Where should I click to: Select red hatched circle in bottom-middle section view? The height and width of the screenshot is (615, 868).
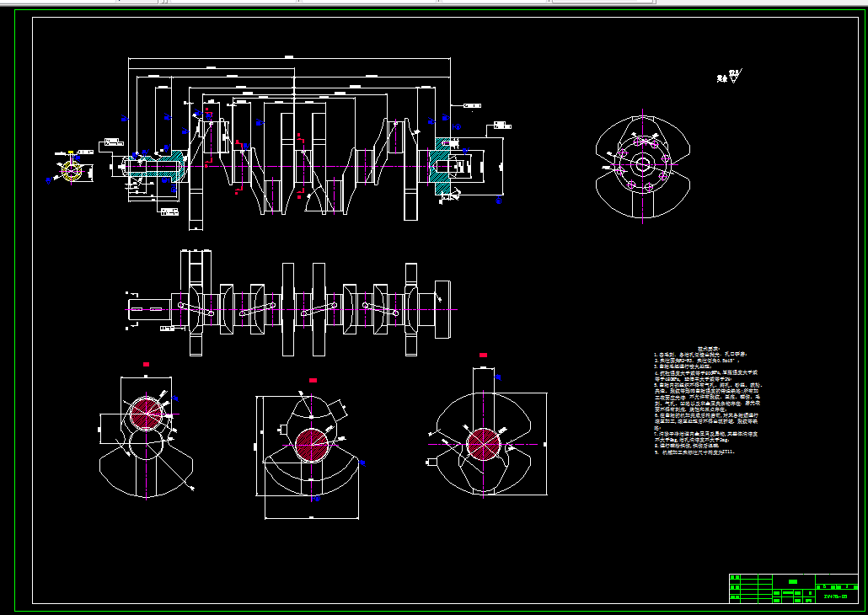point(312,445)
